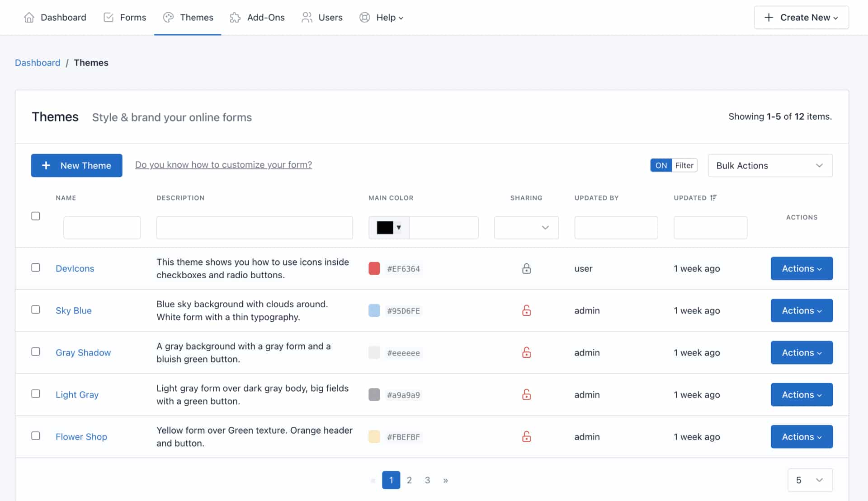
Task: Click the Dashboard home icon
Action: click(x=29, y=17)
